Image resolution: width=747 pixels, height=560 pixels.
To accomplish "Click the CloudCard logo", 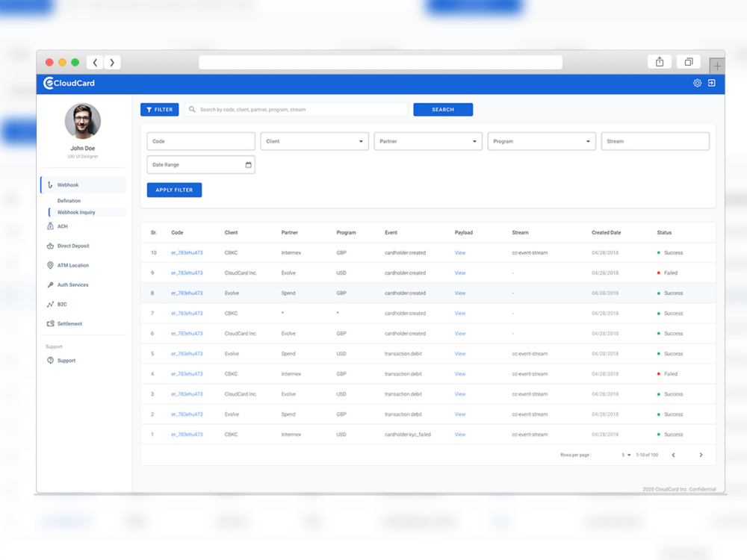I will click(69, 83).
